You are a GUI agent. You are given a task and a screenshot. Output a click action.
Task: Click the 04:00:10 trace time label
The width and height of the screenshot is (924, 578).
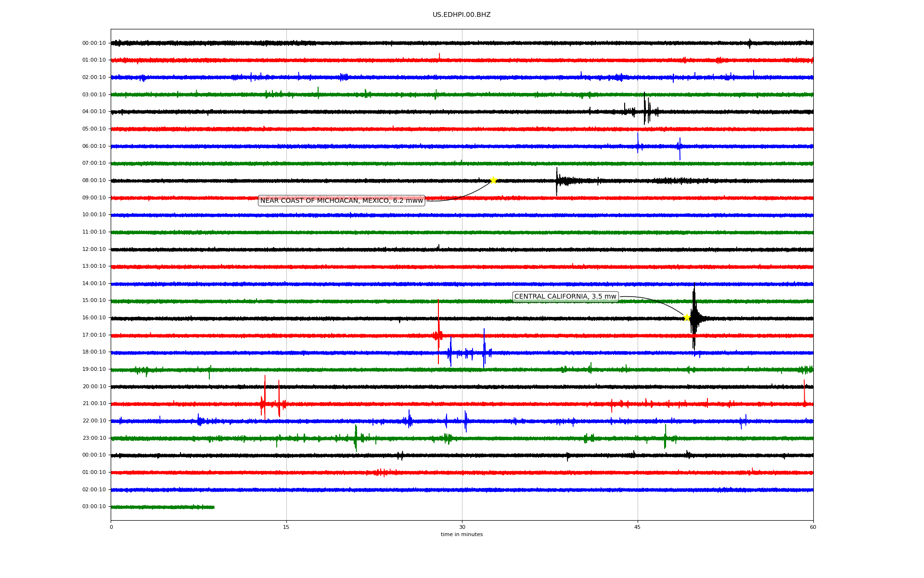click(94, 112)
